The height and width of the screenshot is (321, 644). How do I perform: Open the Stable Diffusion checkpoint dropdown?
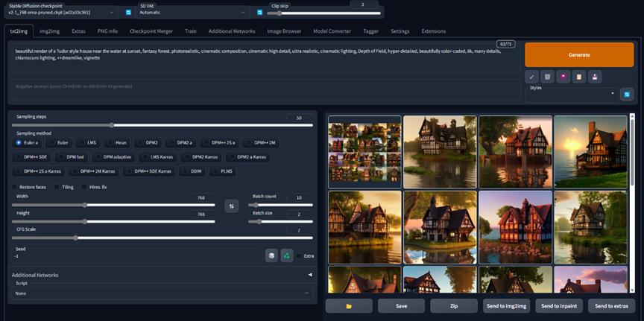pos(61,13)
